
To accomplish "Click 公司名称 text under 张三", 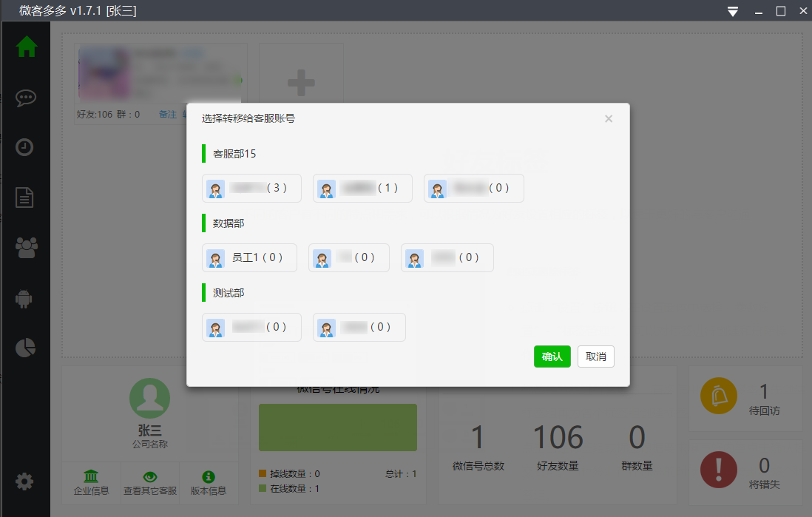I will tap(149, 444).
